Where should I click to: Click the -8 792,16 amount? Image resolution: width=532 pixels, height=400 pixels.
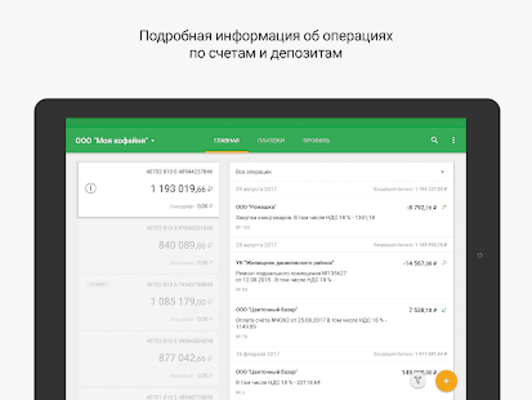click(x=421, y=207)
